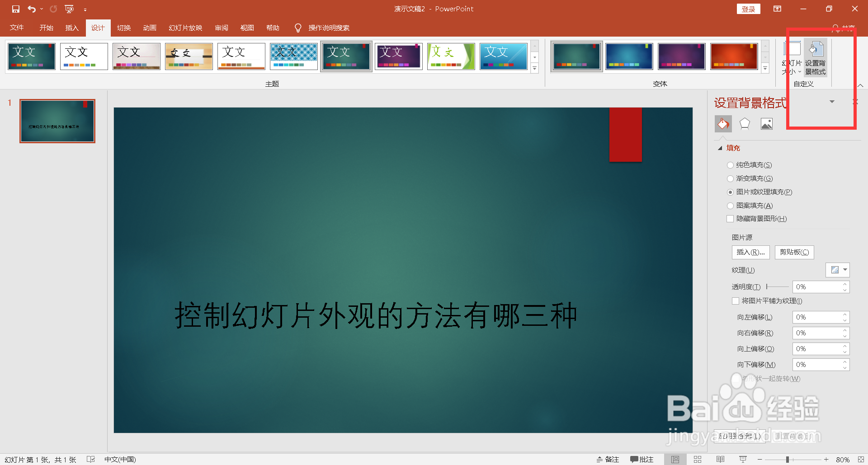Select the purple variant thumbnail
The width and height of the screenshot is (868, 465).
point(682,56)
